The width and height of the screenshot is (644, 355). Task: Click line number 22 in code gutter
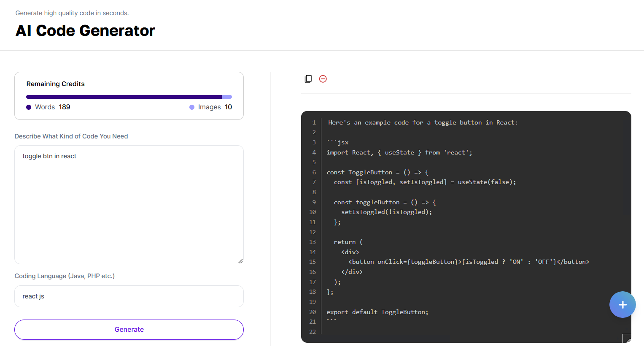point(313,332)
